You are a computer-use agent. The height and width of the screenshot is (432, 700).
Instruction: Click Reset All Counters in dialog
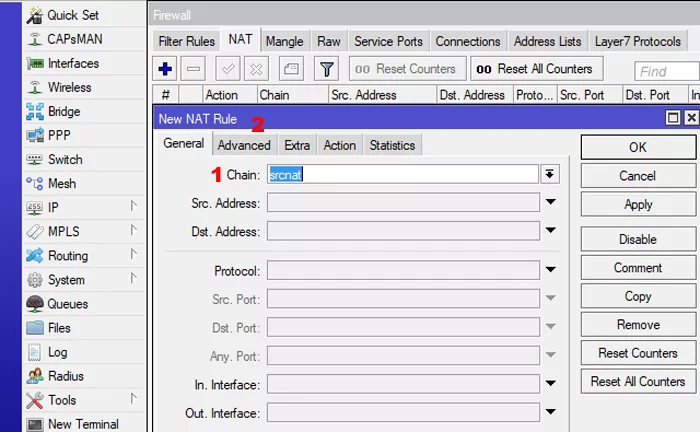(x=638, y=382)
